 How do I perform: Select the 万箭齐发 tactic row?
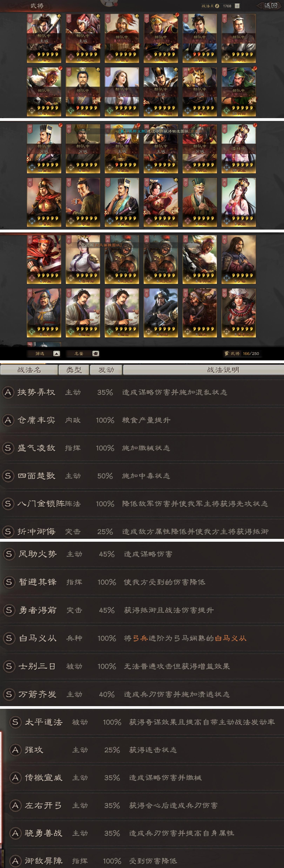142,694
